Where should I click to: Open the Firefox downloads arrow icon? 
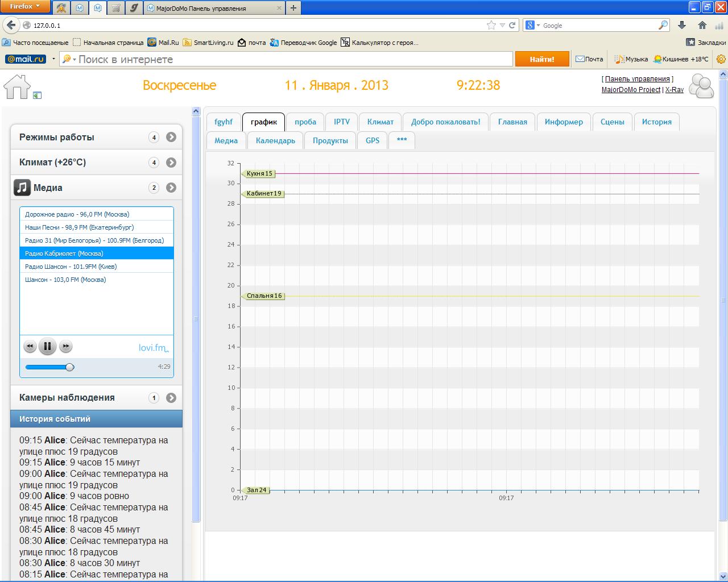682,25
